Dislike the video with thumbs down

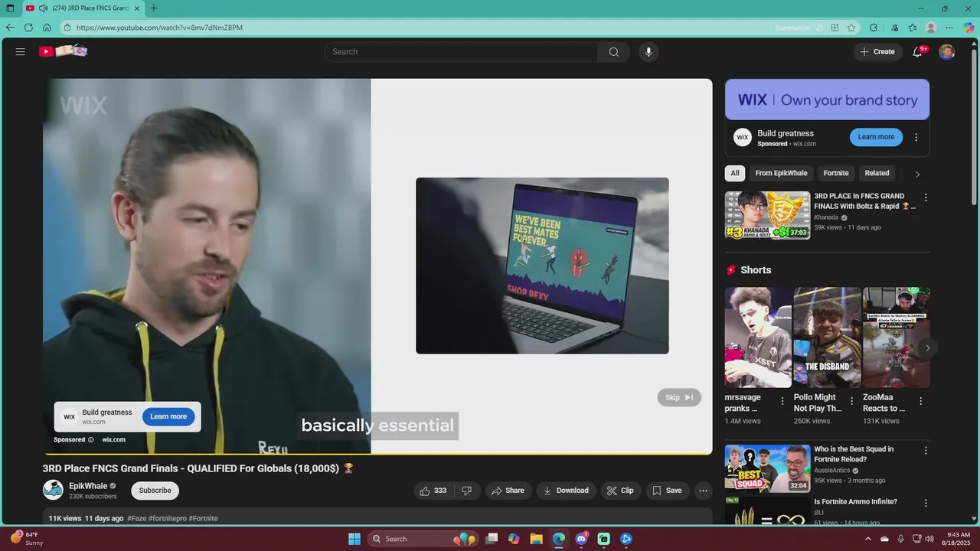pos(466,491)
